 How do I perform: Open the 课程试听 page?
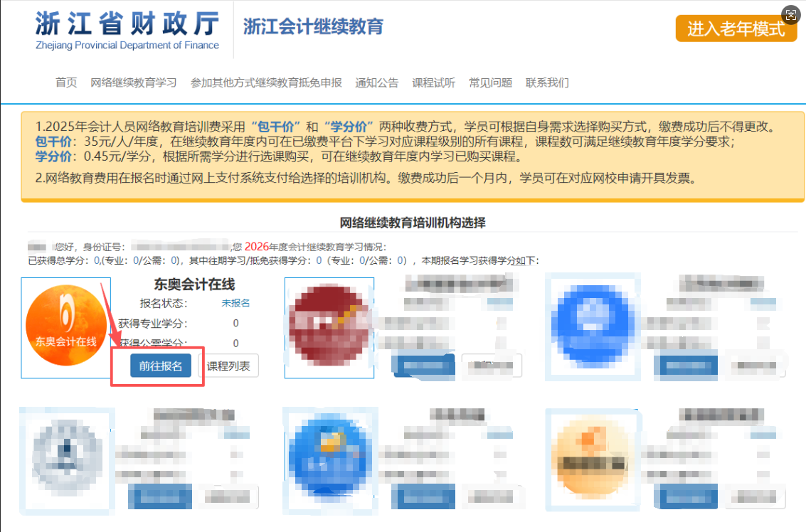coord(433,83)
